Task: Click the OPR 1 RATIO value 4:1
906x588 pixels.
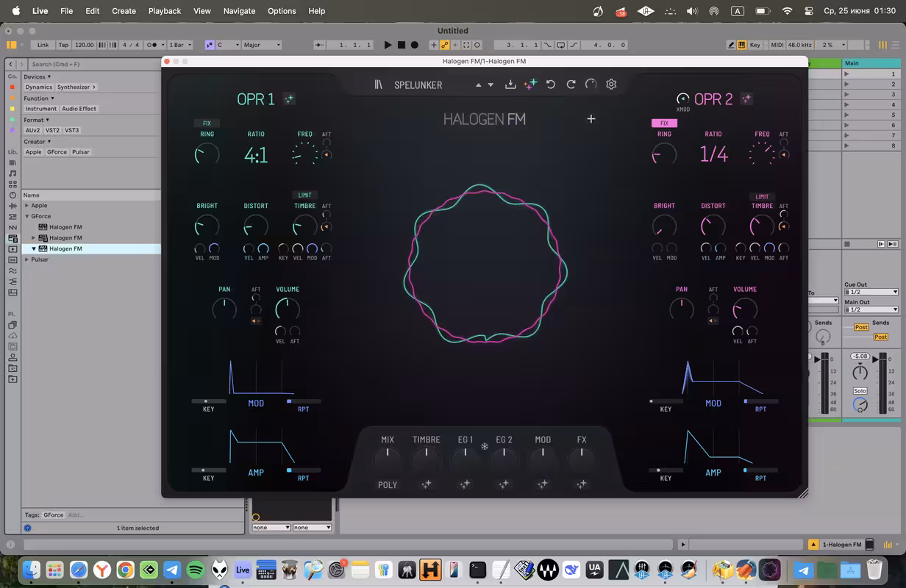Action: pyautogui.click(x=256, y=154)
